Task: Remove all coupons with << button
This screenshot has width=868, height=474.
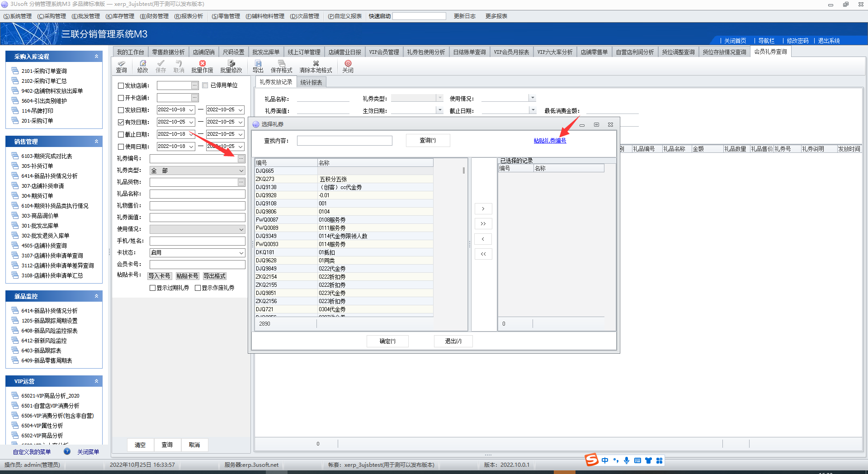Action: 483,254
